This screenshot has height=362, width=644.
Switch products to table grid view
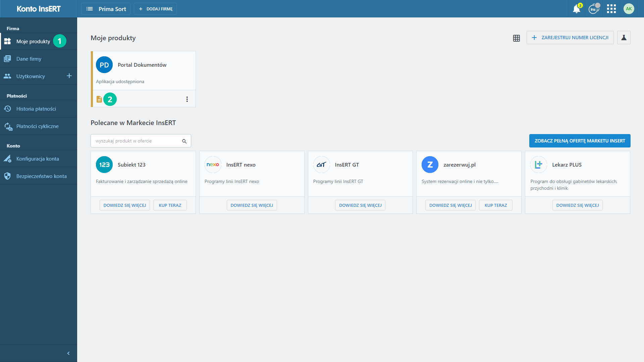[517, 38]
